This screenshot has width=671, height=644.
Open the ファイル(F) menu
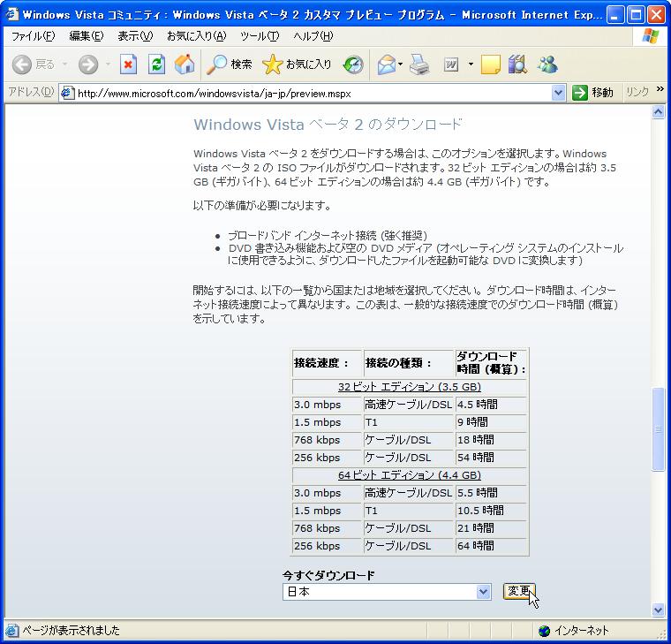pyautogui.click(x=33, y=36)
